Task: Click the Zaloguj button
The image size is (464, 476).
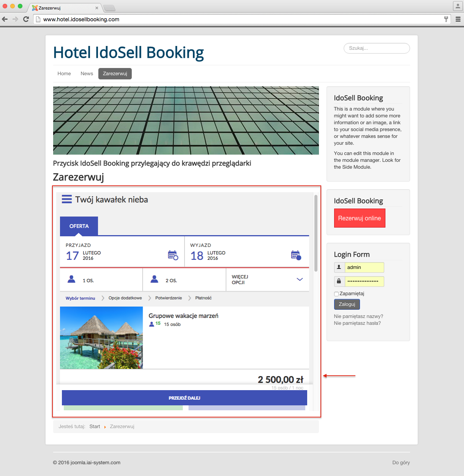Action: 347,304
